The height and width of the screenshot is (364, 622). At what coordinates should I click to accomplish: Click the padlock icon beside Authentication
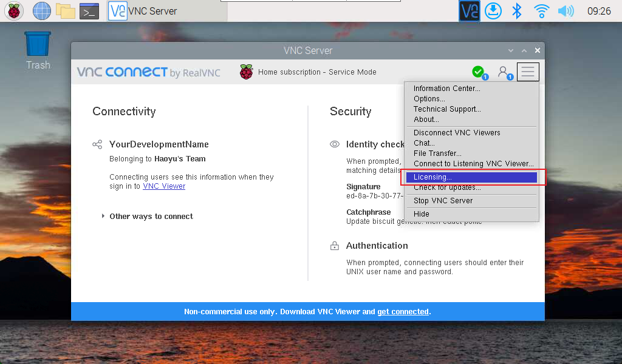(335, 246)
